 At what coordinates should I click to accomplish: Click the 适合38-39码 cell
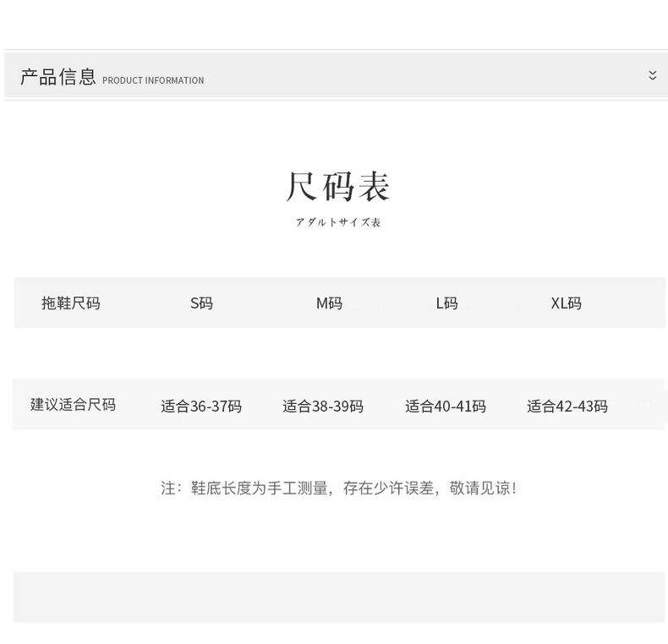coord(323,407)
